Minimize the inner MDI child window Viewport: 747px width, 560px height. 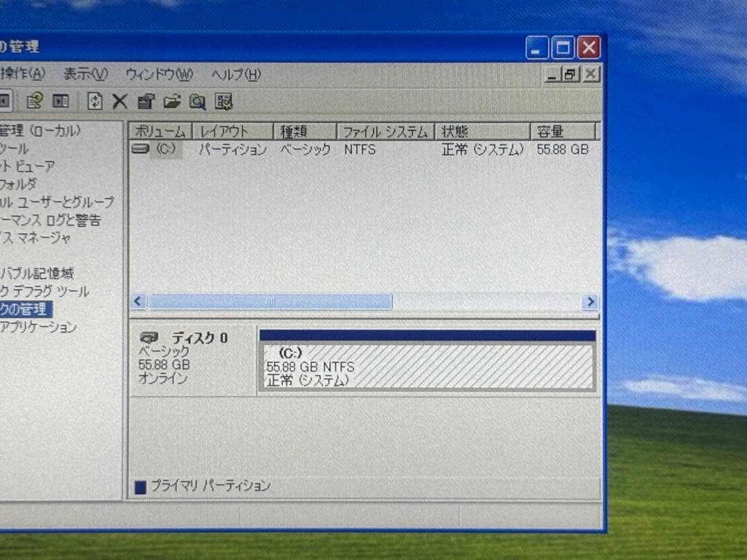tap(553, 74)
